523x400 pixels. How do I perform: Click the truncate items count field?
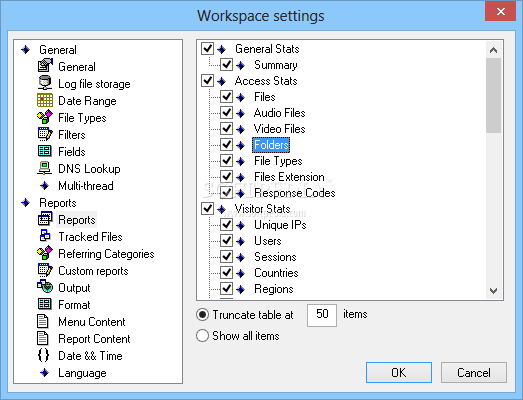322,315
